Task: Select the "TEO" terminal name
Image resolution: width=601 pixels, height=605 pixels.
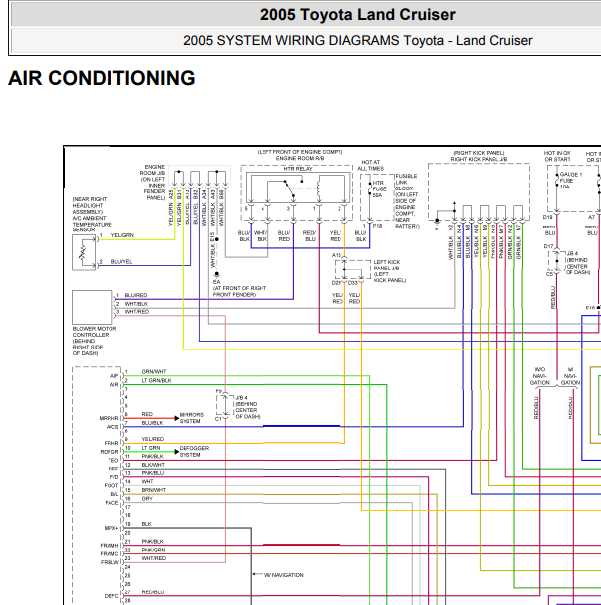Action: [x=113, y=460]
